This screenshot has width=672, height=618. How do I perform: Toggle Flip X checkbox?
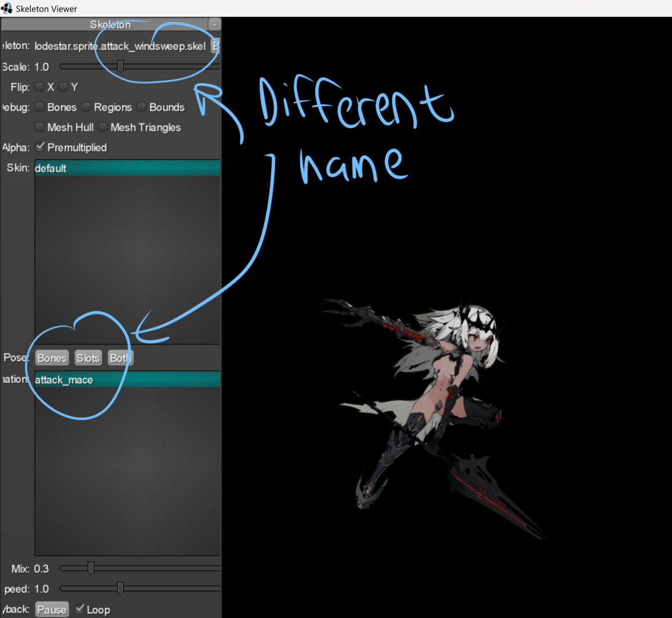[x=40, y=87]
